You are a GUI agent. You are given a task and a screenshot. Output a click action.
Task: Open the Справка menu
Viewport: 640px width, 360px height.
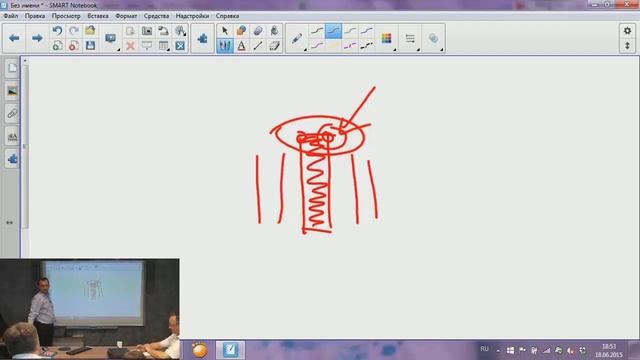[227, 16]
